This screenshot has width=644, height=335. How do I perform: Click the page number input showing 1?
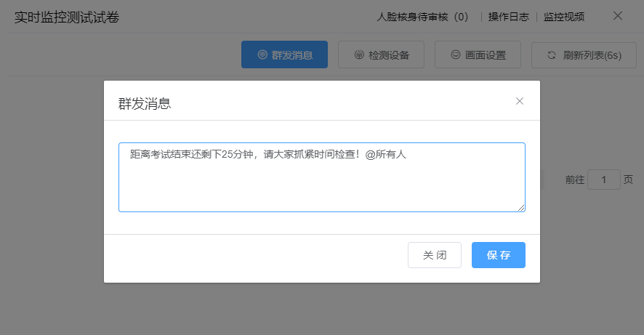coord(603,179)
